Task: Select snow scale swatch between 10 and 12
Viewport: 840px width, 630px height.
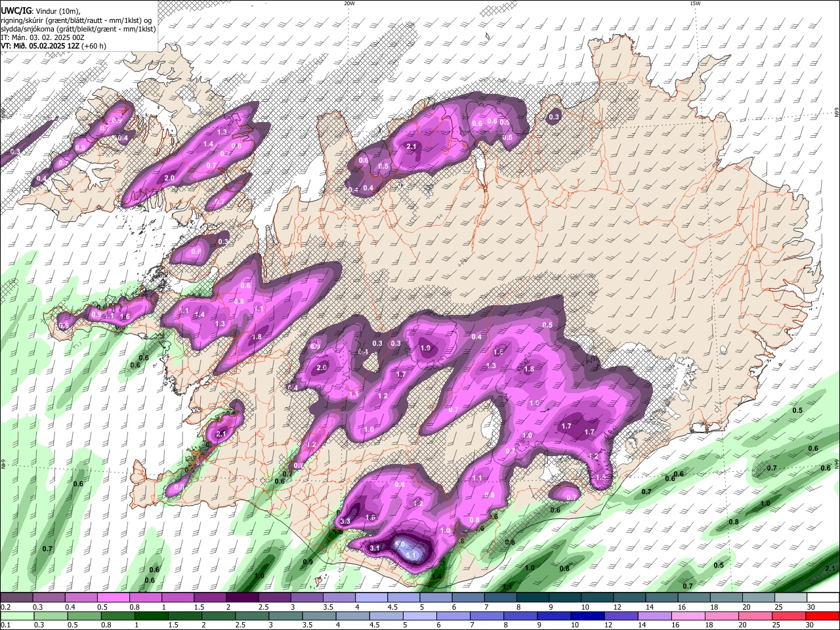Action: [x=597, y=598]
